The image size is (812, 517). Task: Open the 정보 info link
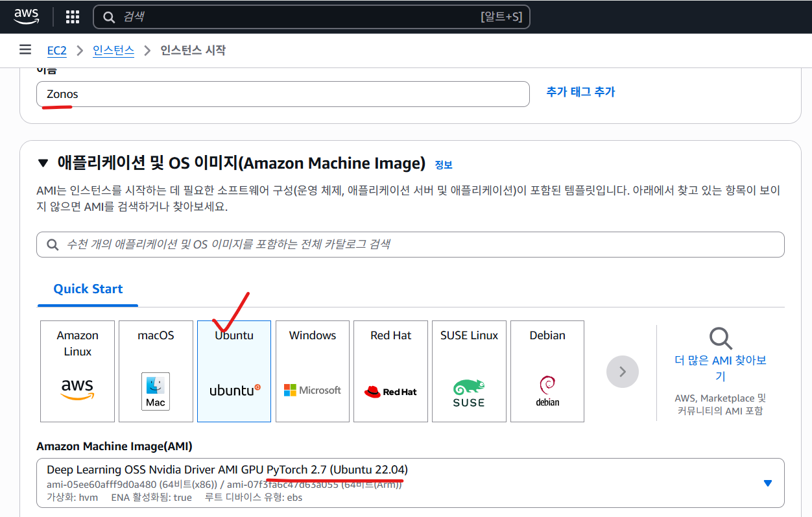pos(444,165)
